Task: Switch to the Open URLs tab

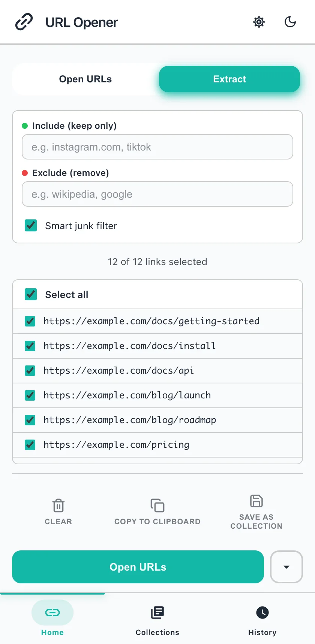Action: click(x=85, y=79)
